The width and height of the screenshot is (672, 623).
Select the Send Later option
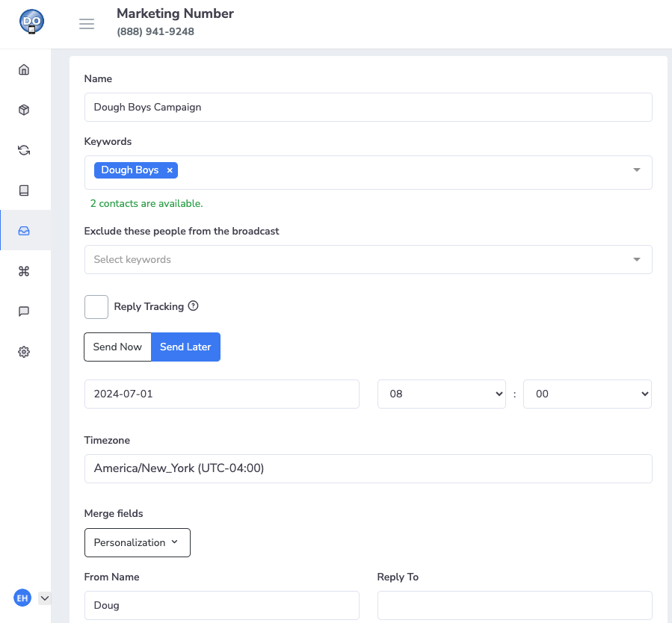185,347
